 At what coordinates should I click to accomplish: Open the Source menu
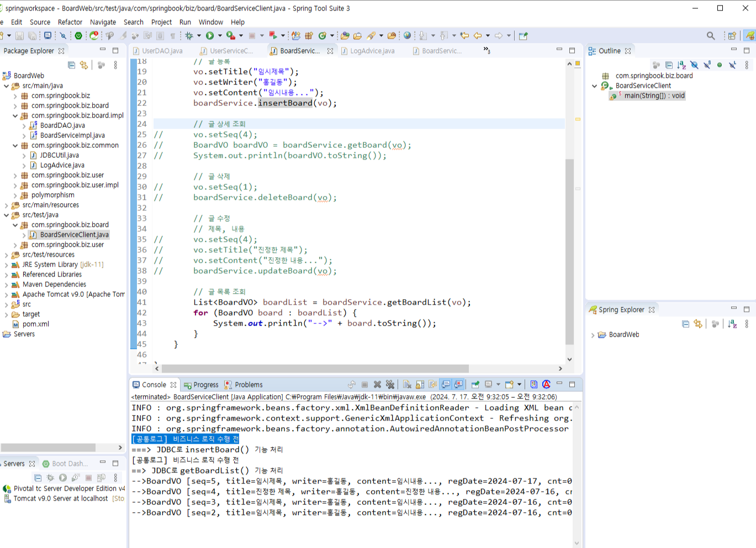click(40, 22)
